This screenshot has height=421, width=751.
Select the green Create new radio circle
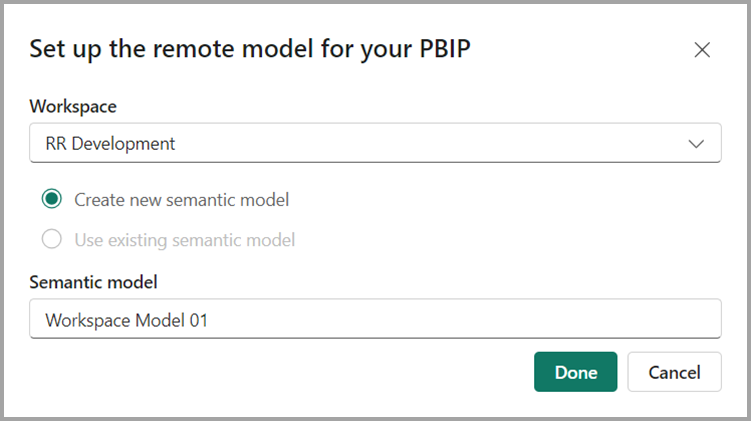[x=52, y=200]
